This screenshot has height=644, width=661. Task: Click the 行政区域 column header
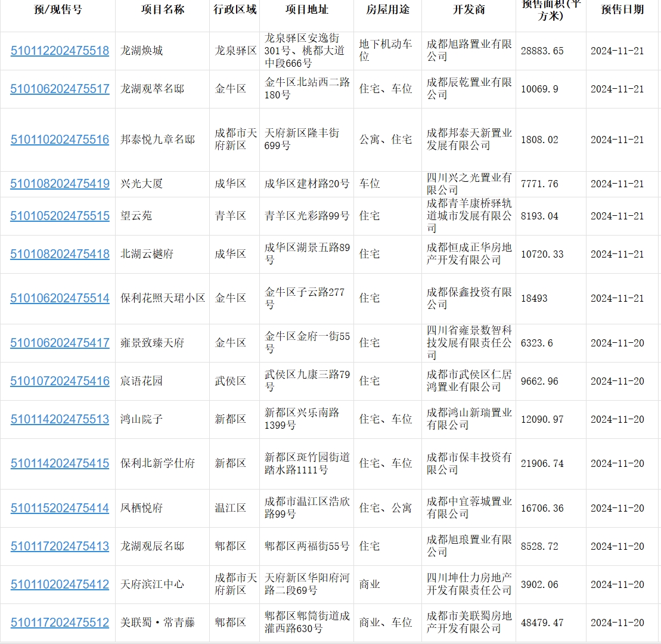(x=235, y=10)
